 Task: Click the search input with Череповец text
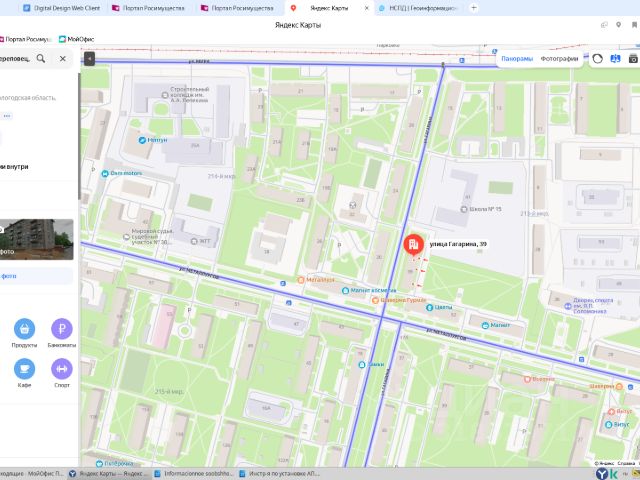(16, 58)
